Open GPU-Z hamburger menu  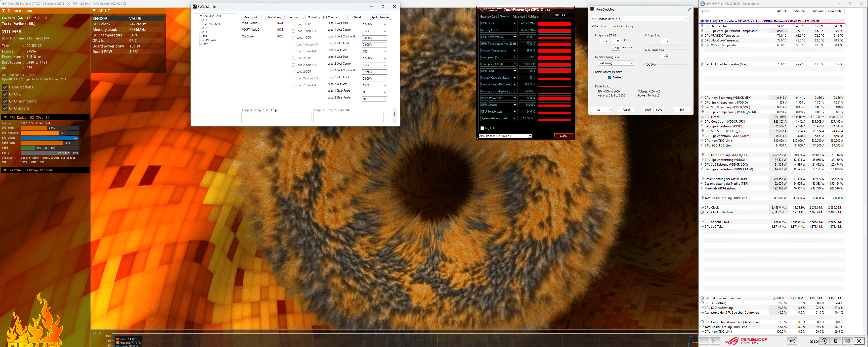(570, 15)
